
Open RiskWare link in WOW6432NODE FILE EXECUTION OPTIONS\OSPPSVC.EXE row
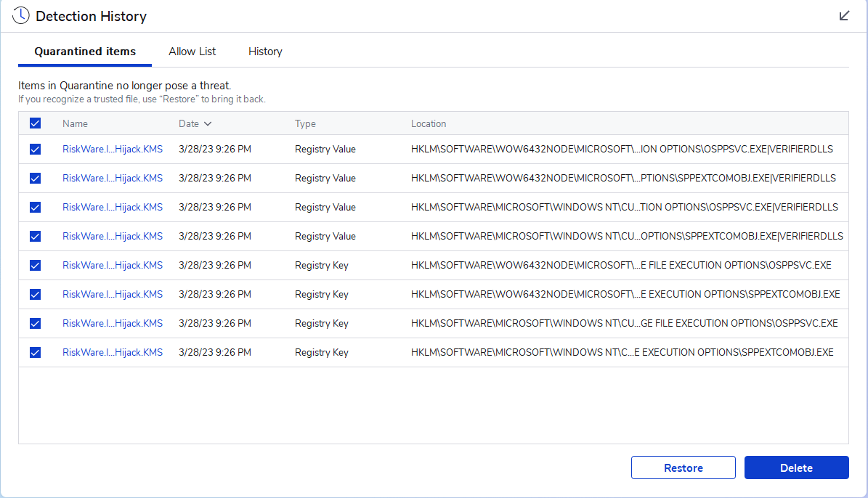113,266
